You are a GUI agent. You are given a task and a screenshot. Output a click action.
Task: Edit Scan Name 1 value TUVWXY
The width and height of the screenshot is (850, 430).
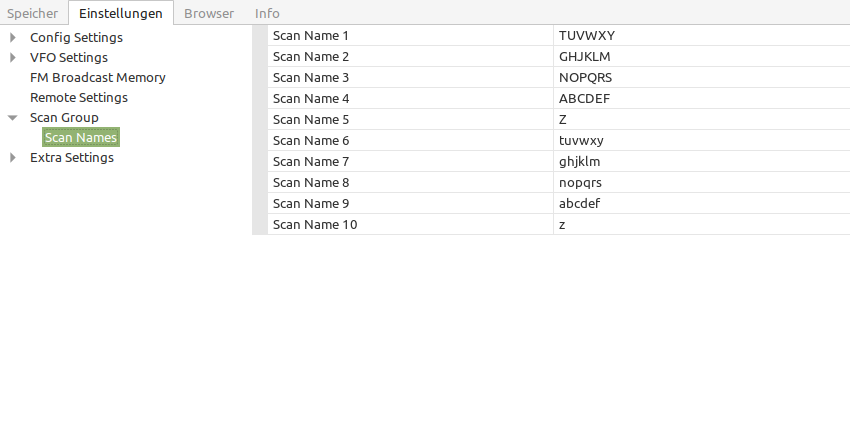click(702, 36)
